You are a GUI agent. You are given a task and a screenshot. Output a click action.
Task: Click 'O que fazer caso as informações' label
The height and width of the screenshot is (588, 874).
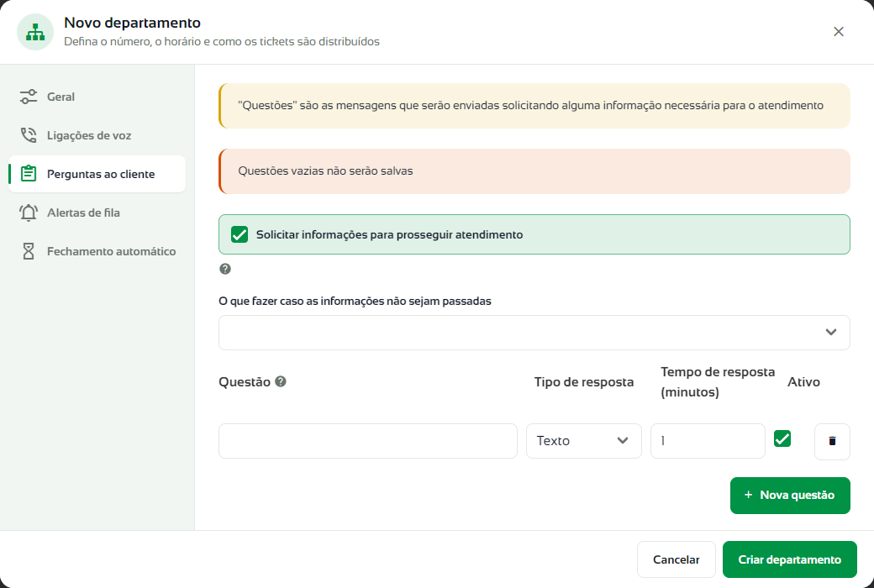tap(355, 301)
